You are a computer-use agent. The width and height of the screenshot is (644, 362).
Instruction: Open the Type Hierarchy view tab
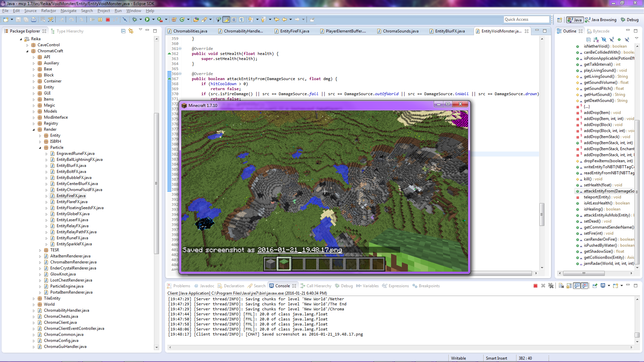click(67, 31)
